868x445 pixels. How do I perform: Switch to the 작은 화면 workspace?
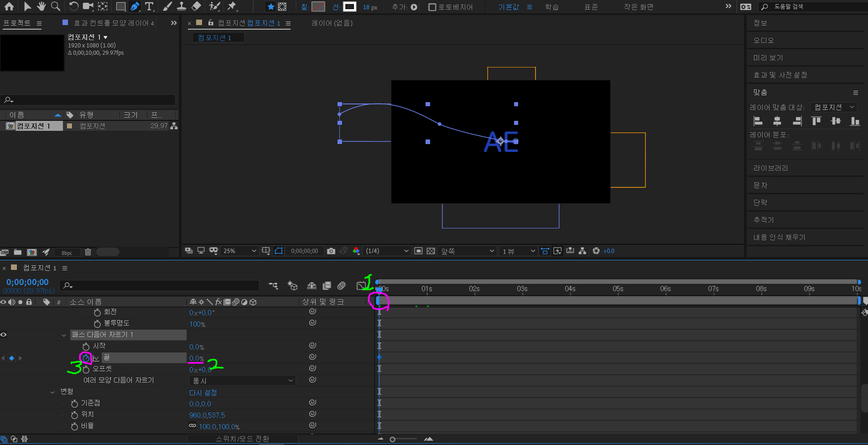click(x=639, y=7)
